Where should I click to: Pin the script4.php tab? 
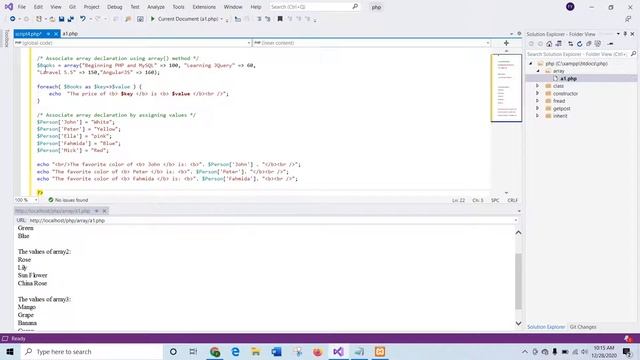click(48, 34)
